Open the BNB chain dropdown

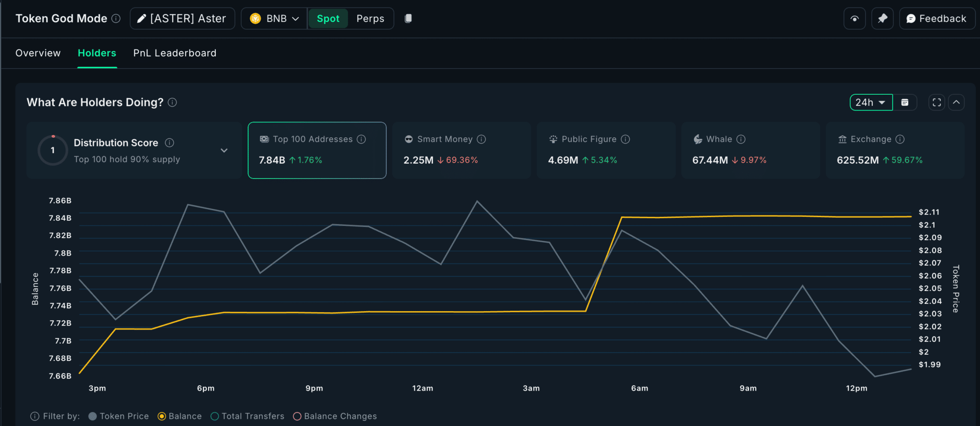275,19
